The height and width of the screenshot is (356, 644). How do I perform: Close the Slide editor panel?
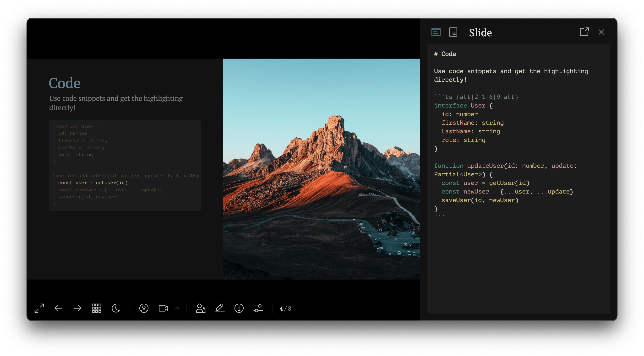[x=601, y=32]
